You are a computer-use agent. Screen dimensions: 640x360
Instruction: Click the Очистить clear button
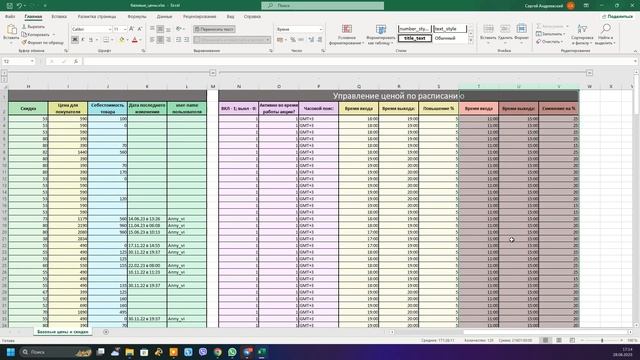549,42
